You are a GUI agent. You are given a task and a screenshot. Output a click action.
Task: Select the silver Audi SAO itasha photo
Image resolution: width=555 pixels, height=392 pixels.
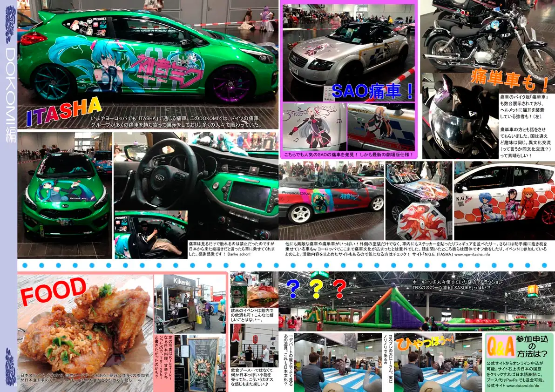point(349,53)
